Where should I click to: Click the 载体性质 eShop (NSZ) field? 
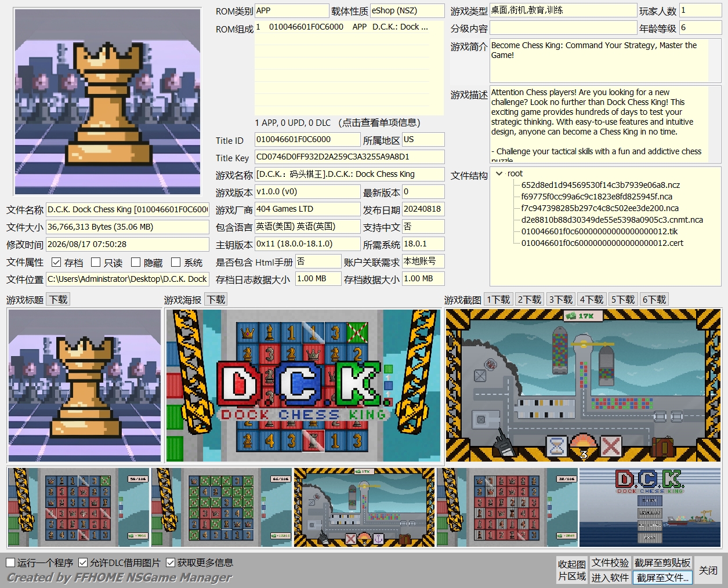click(x=407, y=10)
